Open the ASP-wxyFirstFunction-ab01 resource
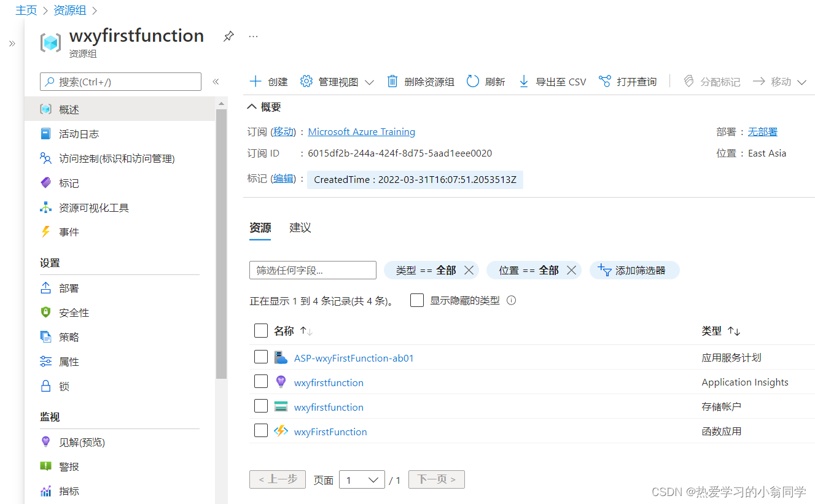The image size is (815, 504). 354,358
